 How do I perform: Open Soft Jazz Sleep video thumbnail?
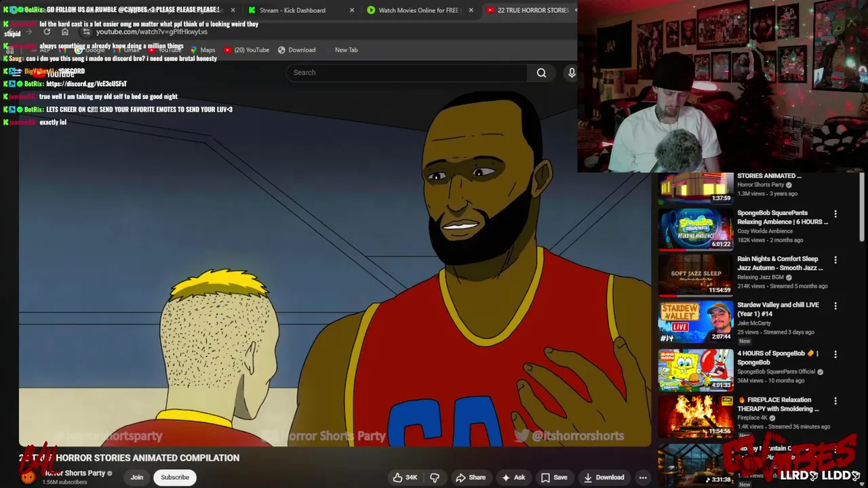tap(696, 275)
